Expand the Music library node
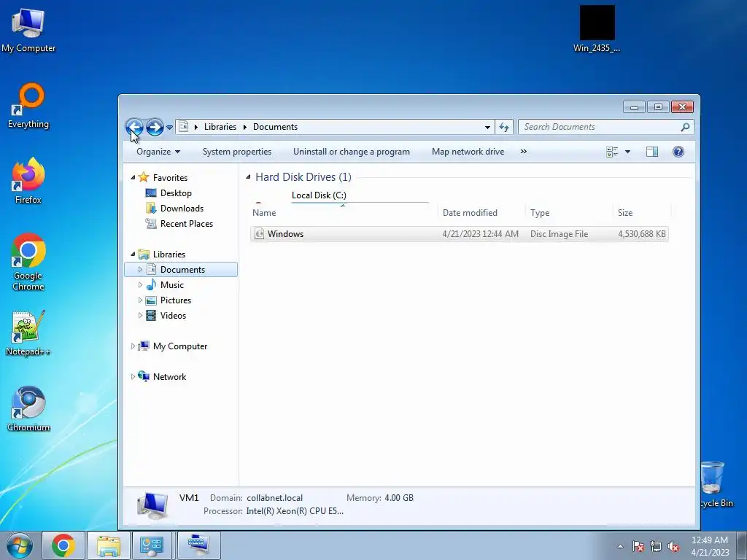The image size is (747, 560). [140, 285]
